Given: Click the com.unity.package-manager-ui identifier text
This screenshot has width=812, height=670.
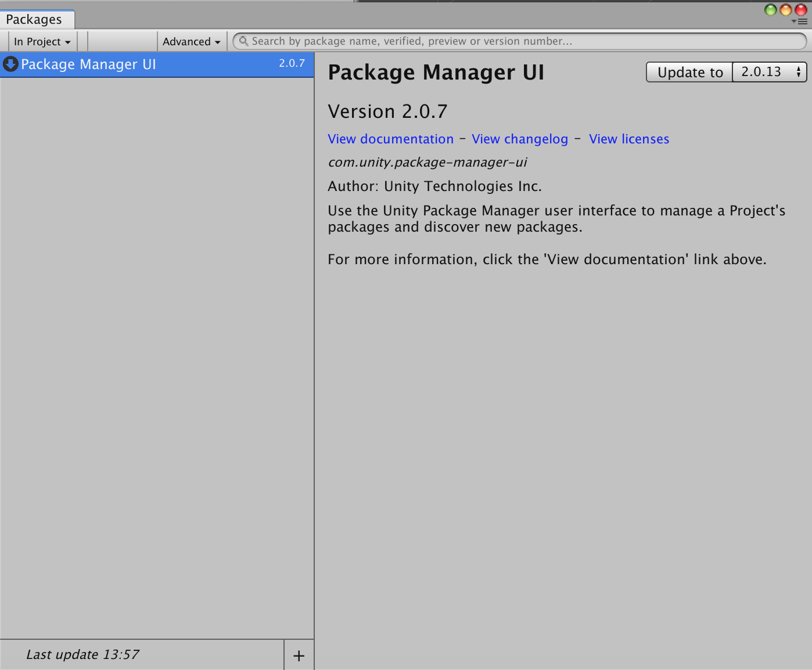Looking at the screenshot, I should click(x=427, y=163).
